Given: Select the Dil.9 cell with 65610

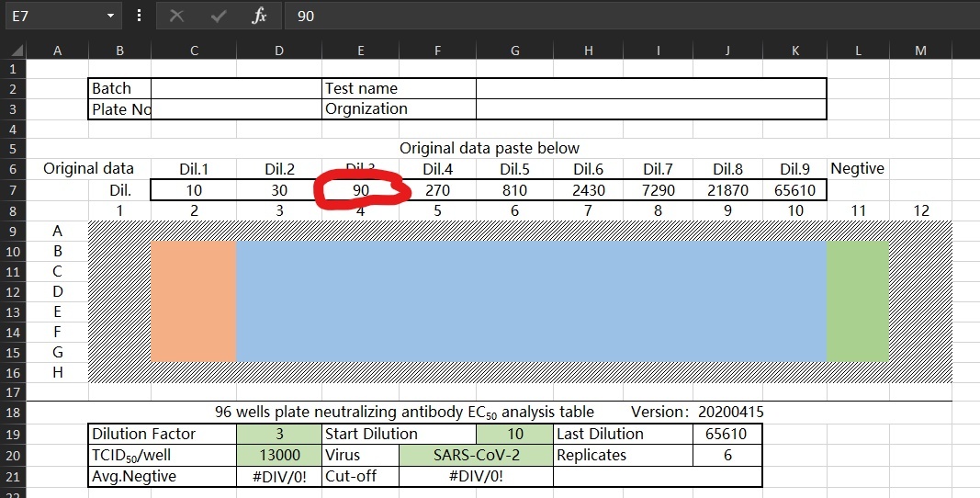Looking at the screenshot, I should click(795, 190).
